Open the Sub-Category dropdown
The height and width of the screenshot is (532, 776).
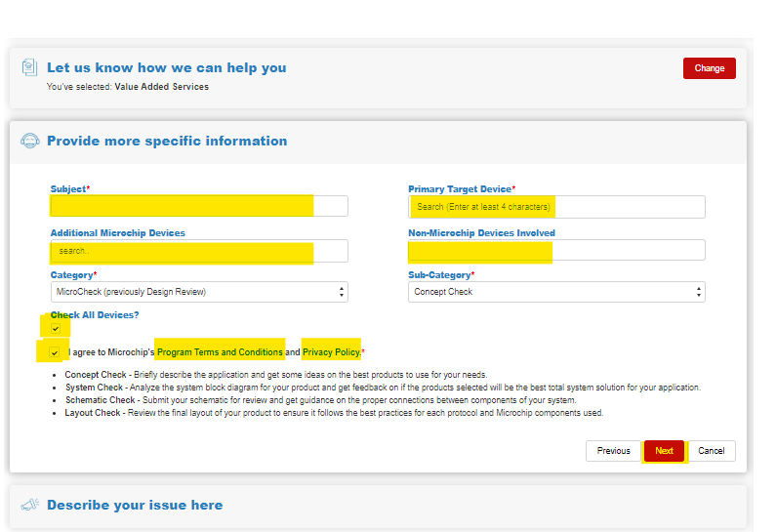click(556, 292)
